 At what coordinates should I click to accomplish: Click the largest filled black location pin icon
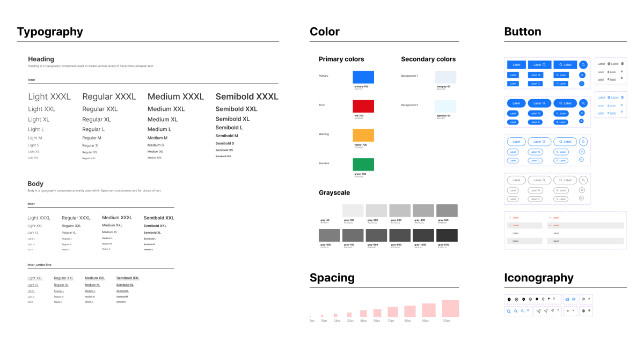point(509,299)
